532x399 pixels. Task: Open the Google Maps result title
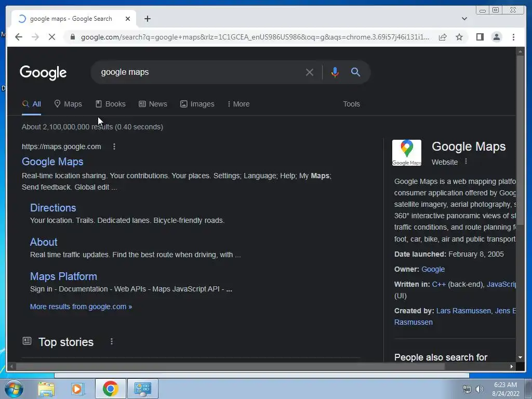52,162
